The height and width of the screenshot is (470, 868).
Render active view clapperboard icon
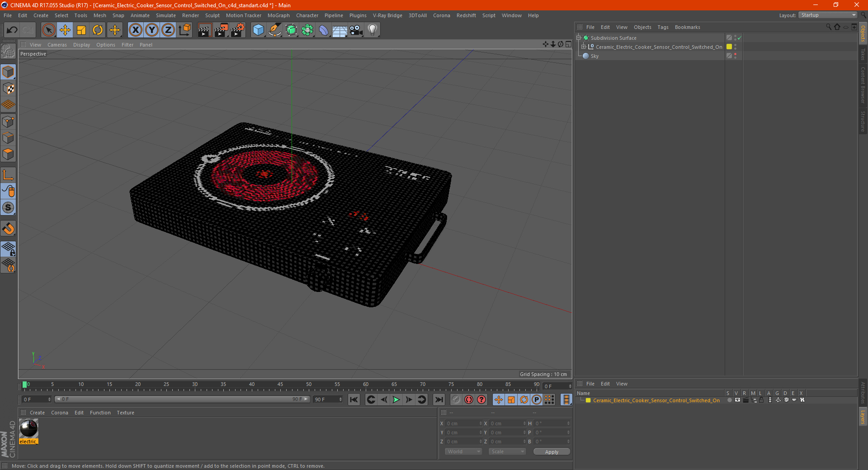[x=204, y=30]
